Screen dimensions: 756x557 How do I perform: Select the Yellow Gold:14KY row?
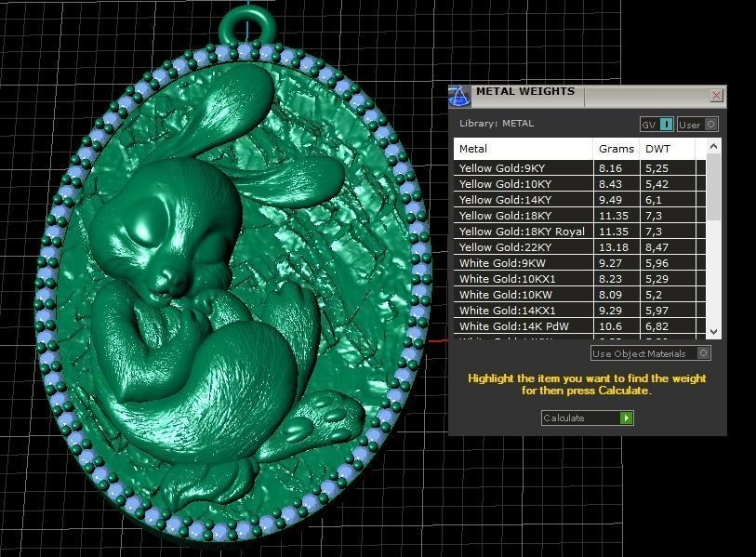pos(523,200)
